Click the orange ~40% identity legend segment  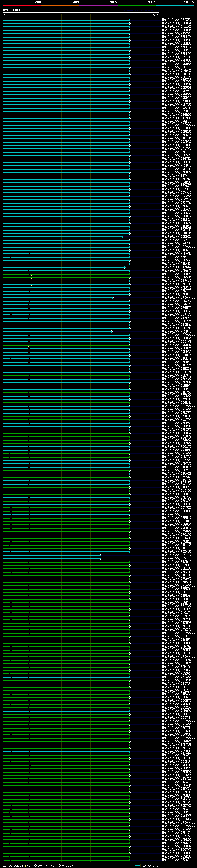point(60,6)
